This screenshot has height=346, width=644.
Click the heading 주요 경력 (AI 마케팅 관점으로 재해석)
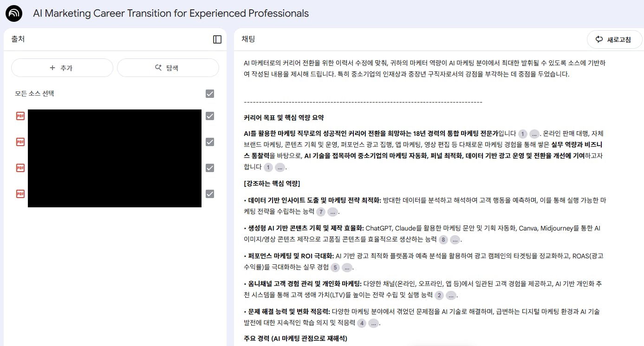pos(295,339)
